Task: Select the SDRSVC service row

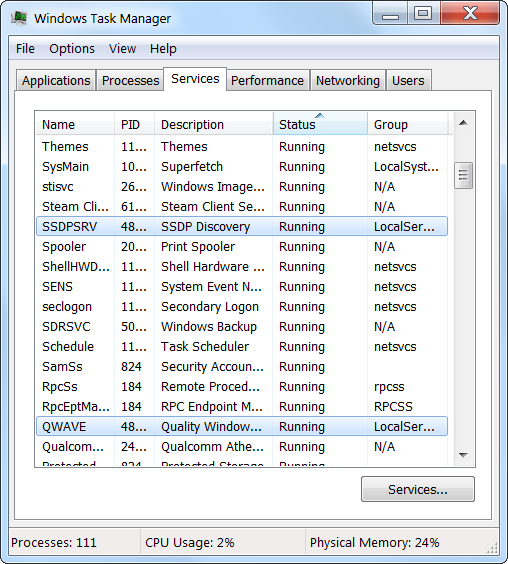Action: click(x=242, y=327)
